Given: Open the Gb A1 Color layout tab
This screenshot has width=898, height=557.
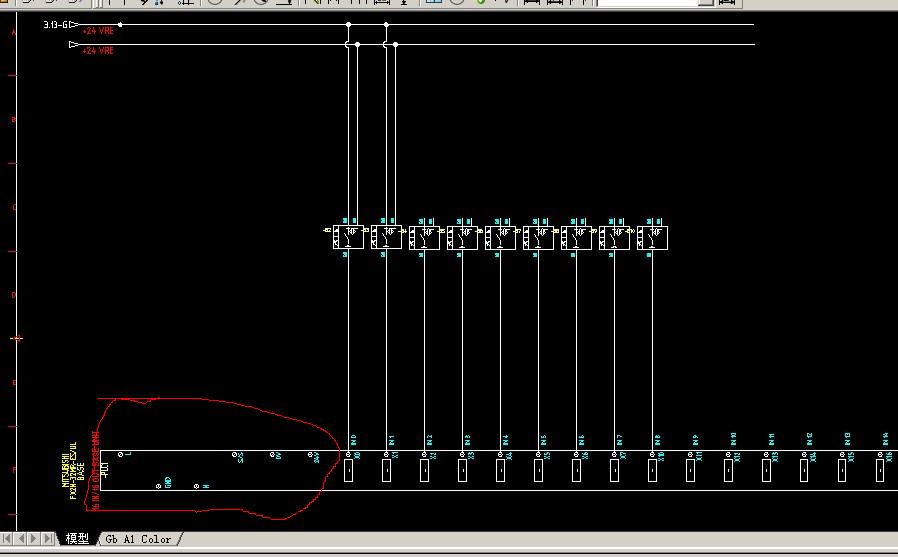Looking at the screenshot, I should tap(141, 539).
